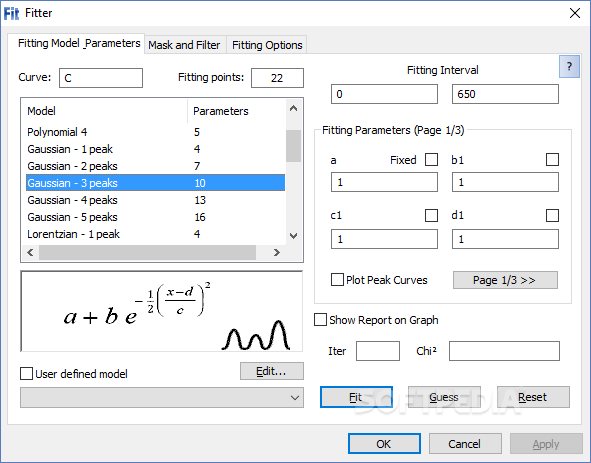Click the Model column header
Image resolution: width=591 pixels, height=463 pixels.
(104, 111)
